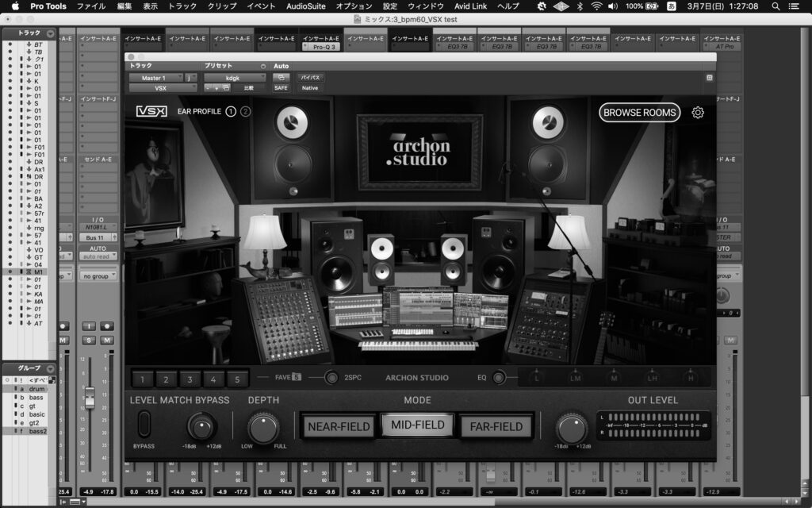The width and height of the screenshot is (812, 508).
Task: Toggle the 2SPC speaker switch
Action: (331, 378)
